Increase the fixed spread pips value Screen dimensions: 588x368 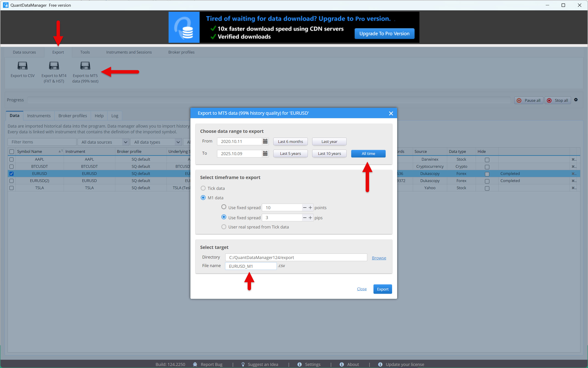tap(310, 218)
